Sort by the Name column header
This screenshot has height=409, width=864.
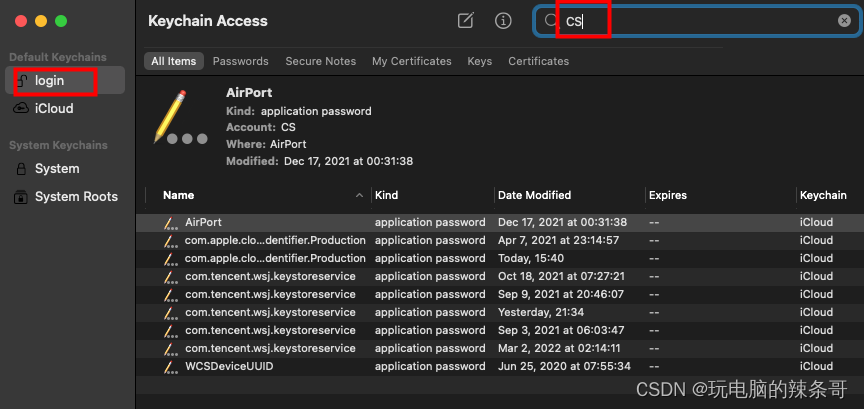(179, 195)
